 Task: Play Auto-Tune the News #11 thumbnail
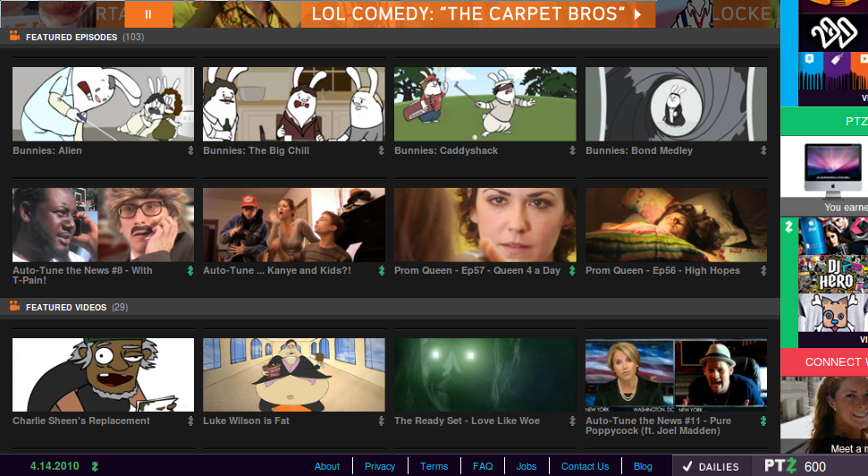(x=676, y=375)
